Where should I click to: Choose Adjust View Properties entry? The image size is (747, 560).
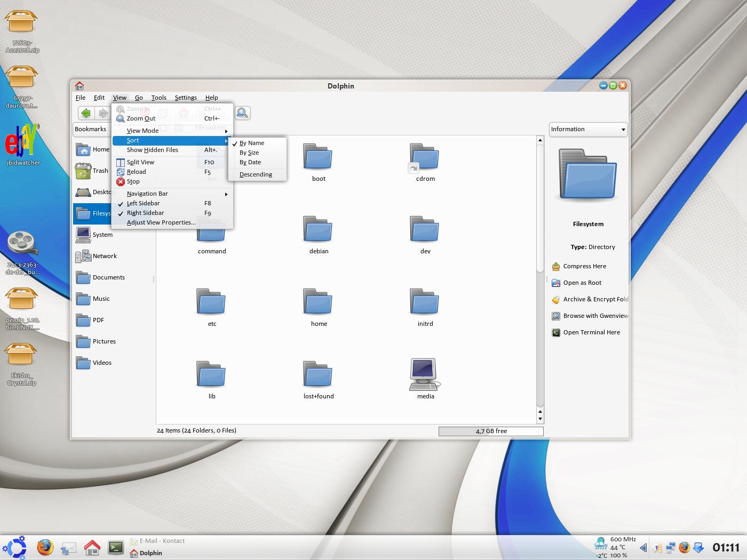pyautogui.click(x=172, y=222)
